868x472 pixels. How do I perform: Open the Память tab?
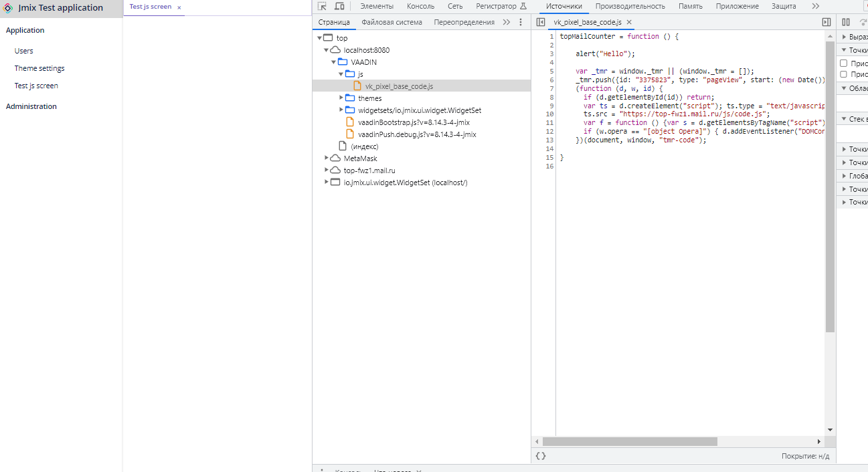point(690,6)
